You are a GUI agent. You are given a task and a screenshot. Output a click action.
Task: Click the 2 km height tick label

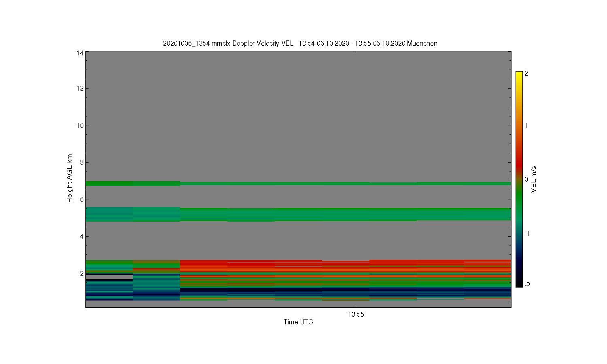[x=82, y=274]
